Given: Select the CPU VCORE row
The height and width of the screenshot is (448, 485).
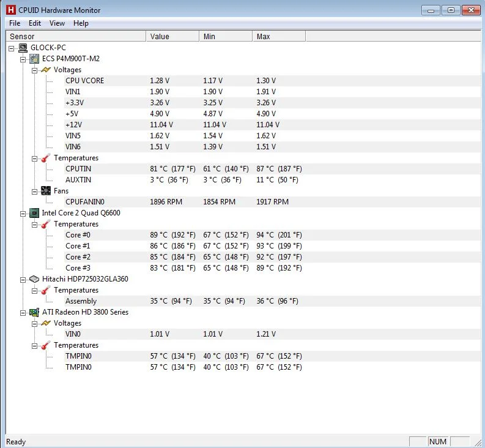Looking at the screenshot, I should coord(273,81).
